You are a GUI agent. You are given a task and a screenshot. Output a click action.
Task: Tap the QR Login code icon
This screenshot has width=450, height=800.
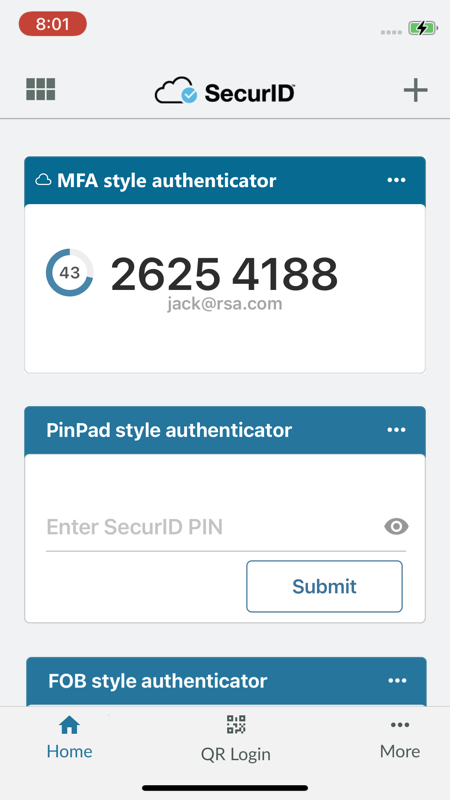click(x=236, y=724)
